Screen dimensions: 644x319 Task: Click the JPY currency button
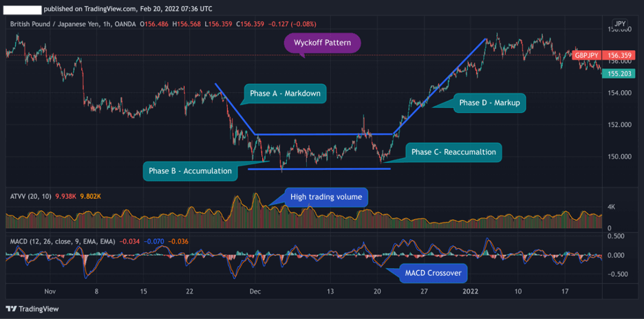(x=619, y=23)
